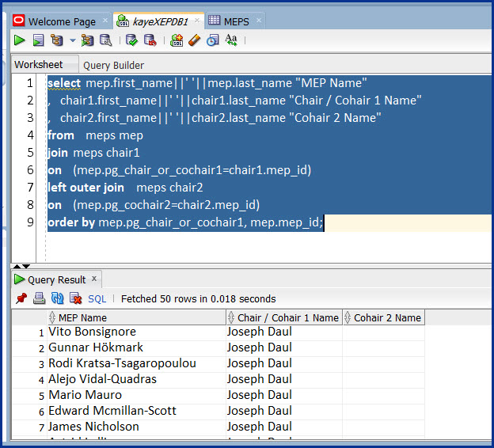
Task: Close the MEPS tab
Action: [259, 21]
